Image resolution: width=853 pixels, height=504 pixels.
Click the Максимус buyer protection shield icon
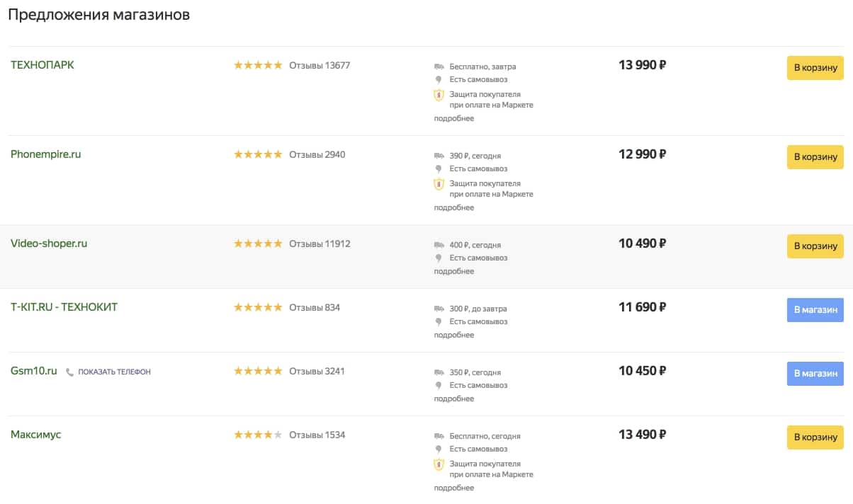click(x=439, y=464)
